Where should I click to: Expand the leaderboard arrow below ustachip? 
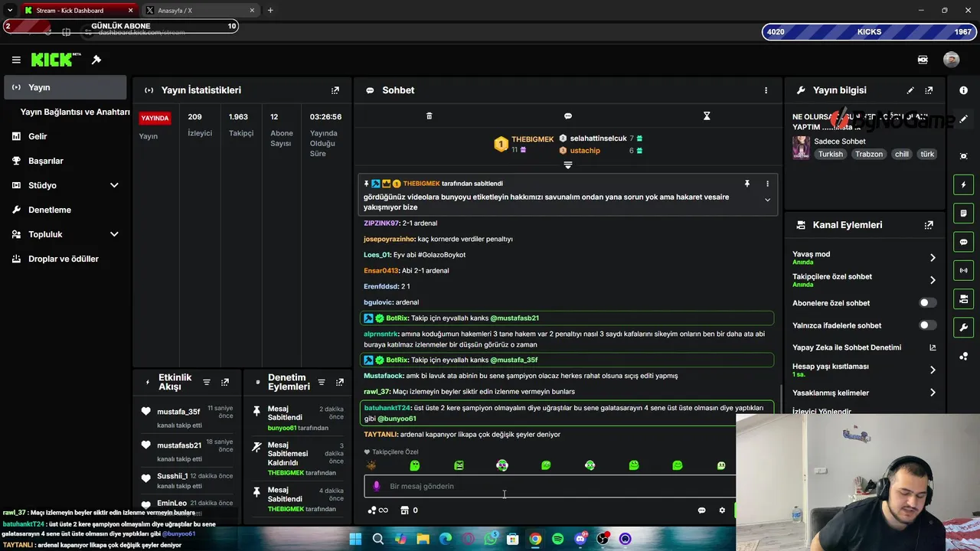tap(567, 165)
